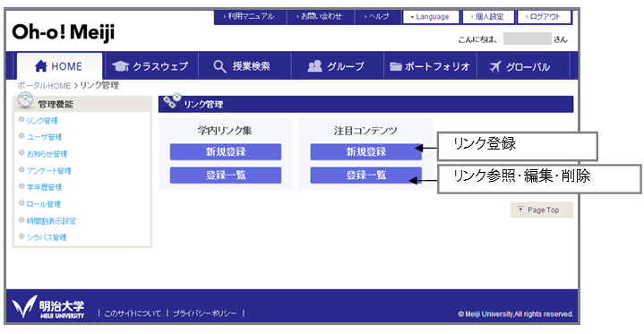Open このサイトについて footer link
The height and width of the screenshot is (334, 644).
pyautogui.click(x=133, y=313)
